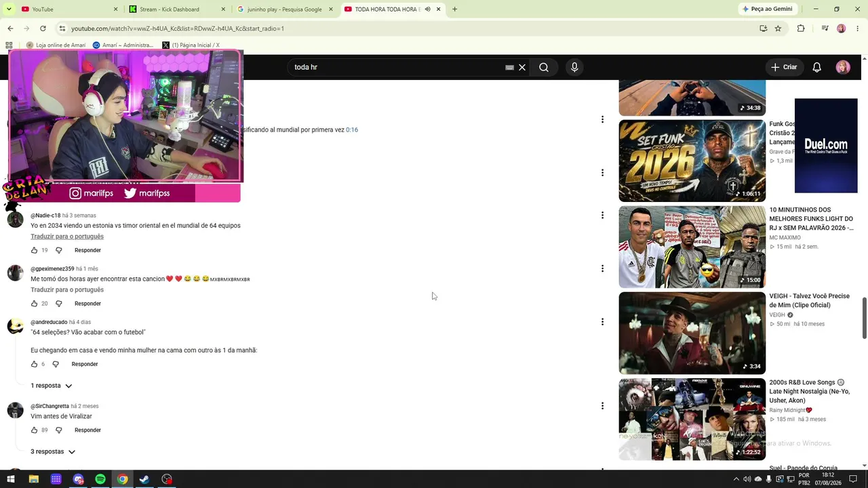
Task: Open the Chrome profile avatar in the toolbar
Action: pyautogui.click(x=842, y=28)
